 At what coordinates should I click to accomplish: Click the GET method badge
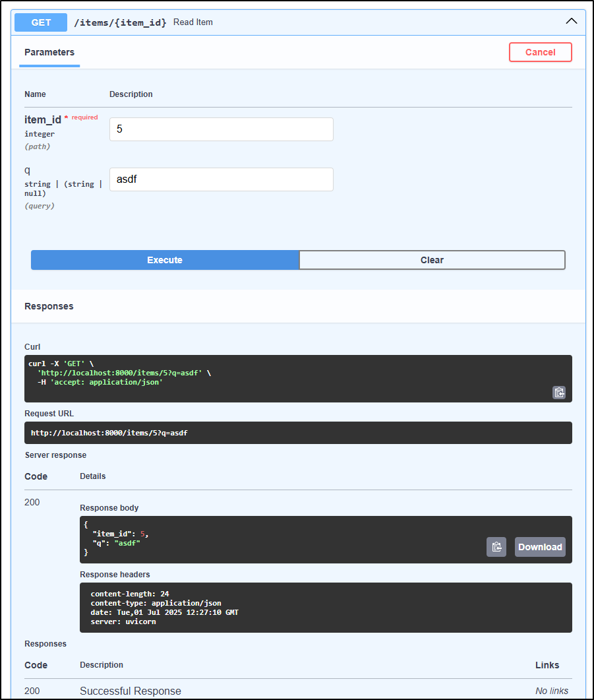click(40, 22)
